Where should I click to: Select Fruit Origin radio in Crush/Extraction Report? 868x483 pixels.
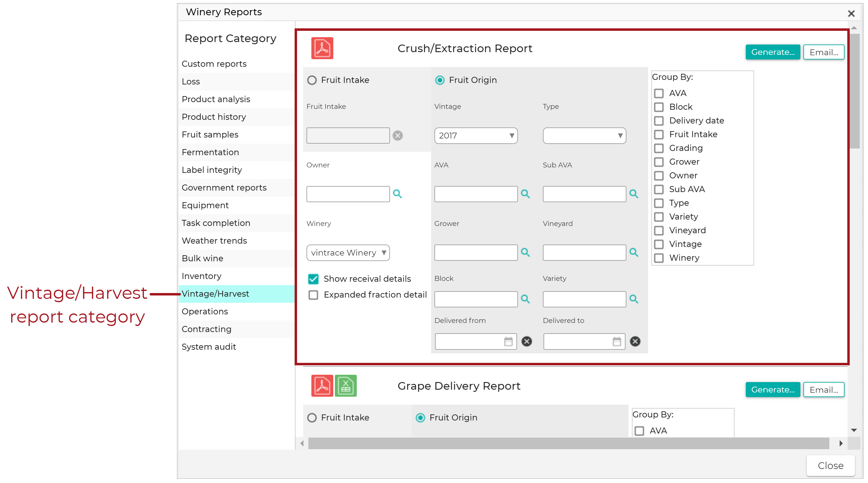(440, 80)
